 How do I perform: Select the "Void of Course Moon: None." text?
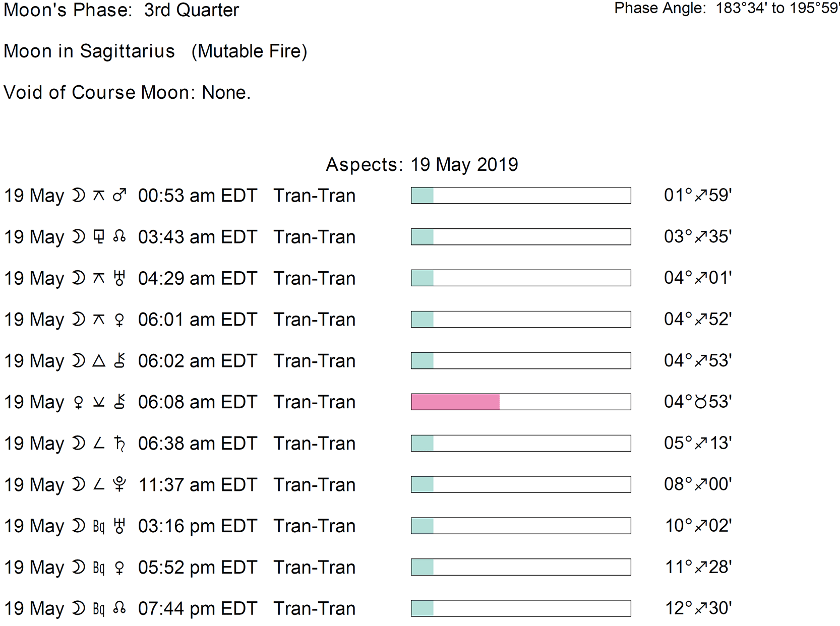[127, 93]
